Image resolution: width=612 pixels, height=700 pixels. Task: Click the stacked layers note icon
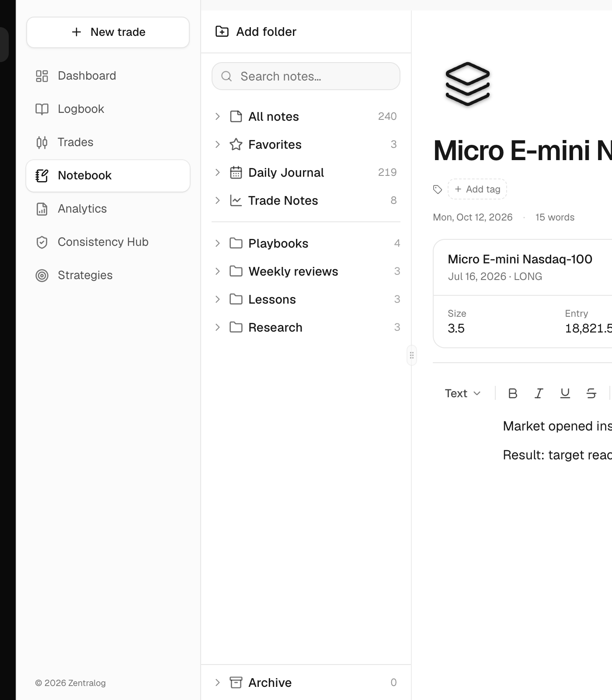[x=467, y=84]
